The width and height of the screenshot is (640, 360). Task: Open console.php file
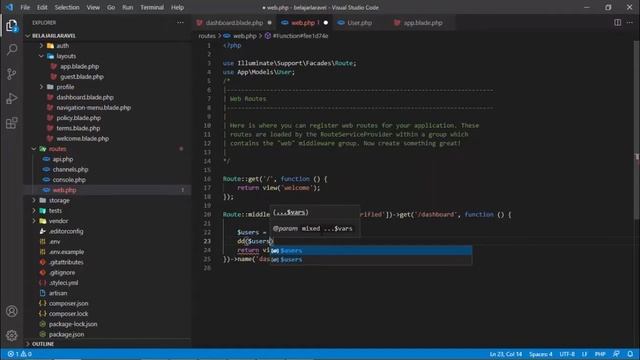click(x=69, y=180)
